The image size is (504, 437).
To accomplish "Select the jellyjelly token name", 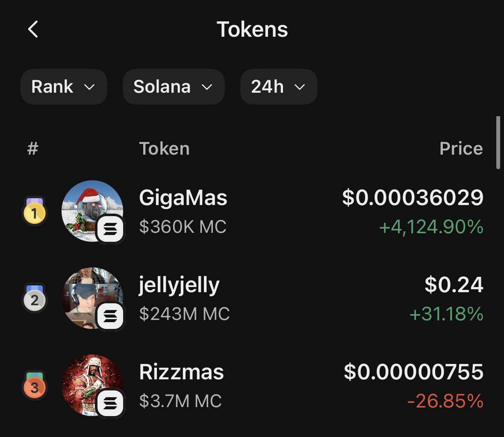I will click(x=179, y=285).
